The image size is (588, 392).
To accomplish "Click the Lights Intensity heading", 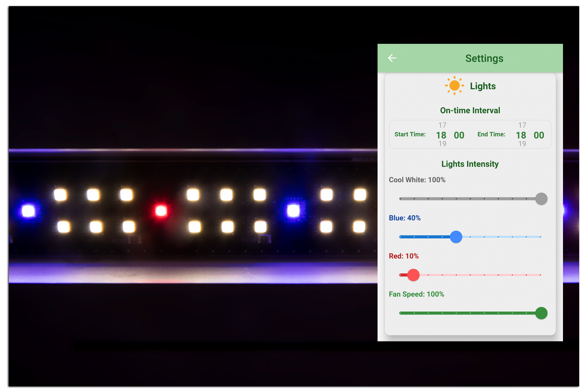I will tap(470, 164).
